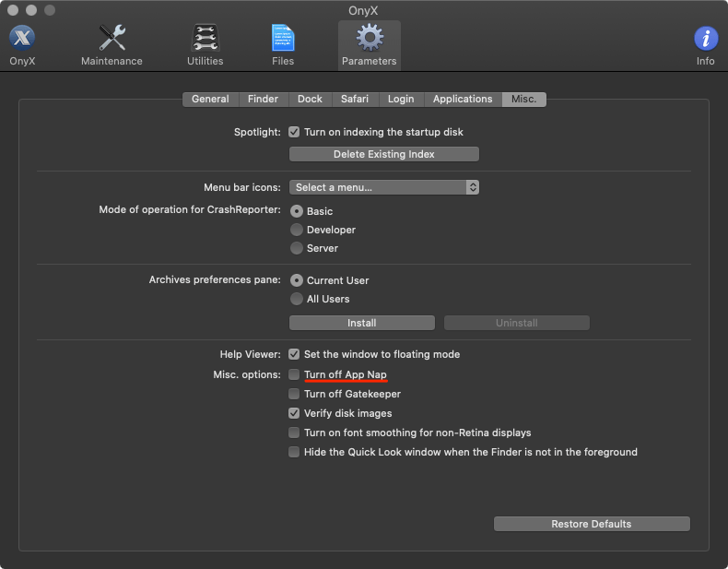Screen dimensions: 728x569
Task: Click the Restore Defaults button
Action: [592, 524]
